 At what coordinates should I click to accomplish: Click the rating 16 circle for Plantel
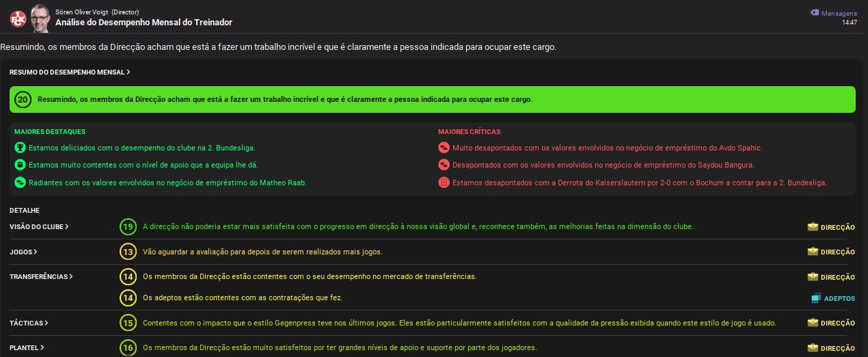(128, 348)
